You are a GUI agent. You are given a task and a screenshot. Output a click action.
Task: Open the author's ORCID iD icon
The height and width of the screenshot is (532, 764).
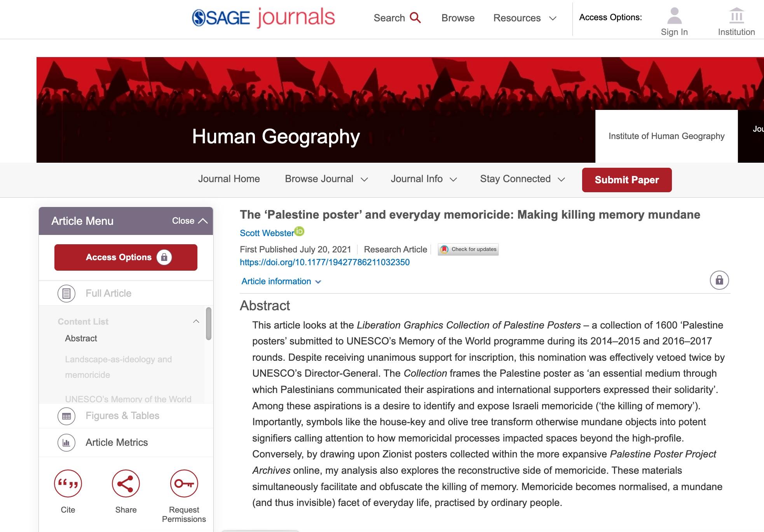[x=299, y=231]
